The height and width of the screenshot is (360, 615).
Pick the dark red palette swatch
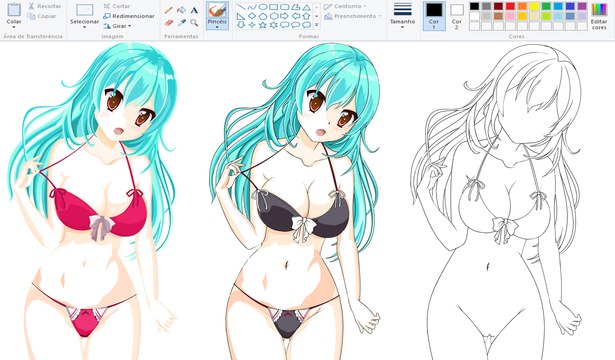[x=498, y=6]
